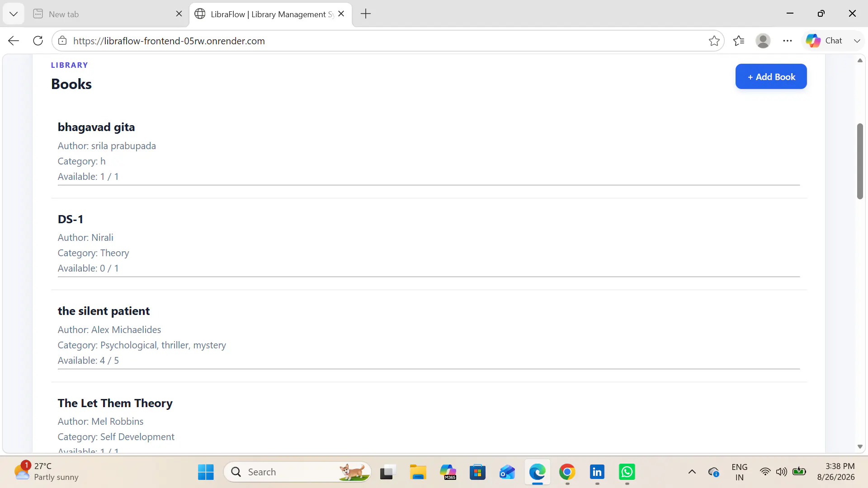
Task: Switch to the New tab tab
Action: tap(108, 14)
